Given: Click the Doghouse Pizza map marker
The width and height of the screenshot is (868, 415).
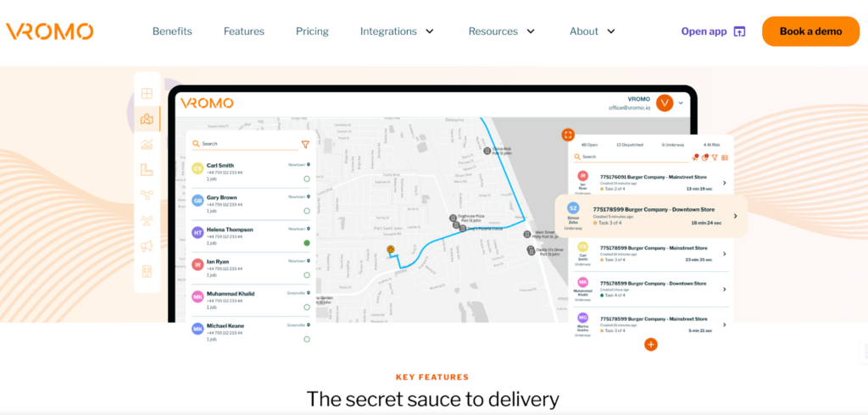Looking at the screenshot, I should tap(453, 218).
